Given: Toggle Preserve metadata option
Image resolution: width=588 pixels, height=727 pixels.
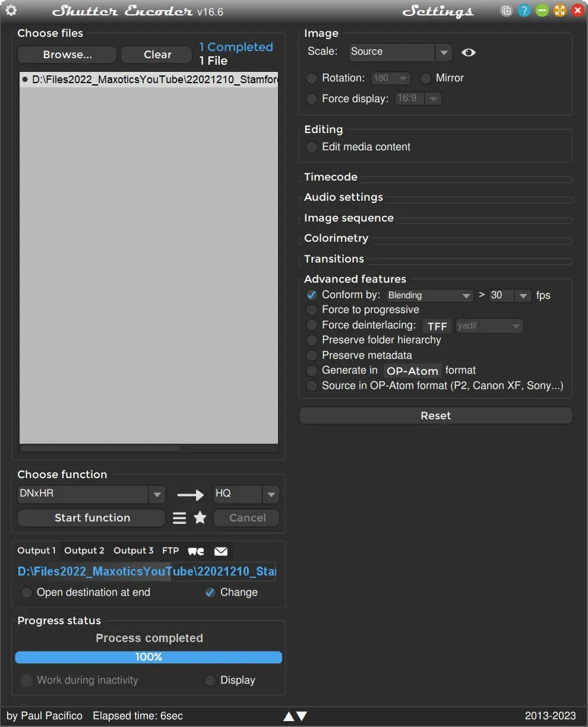Looking at the screenshot, I should pos(312,356).
